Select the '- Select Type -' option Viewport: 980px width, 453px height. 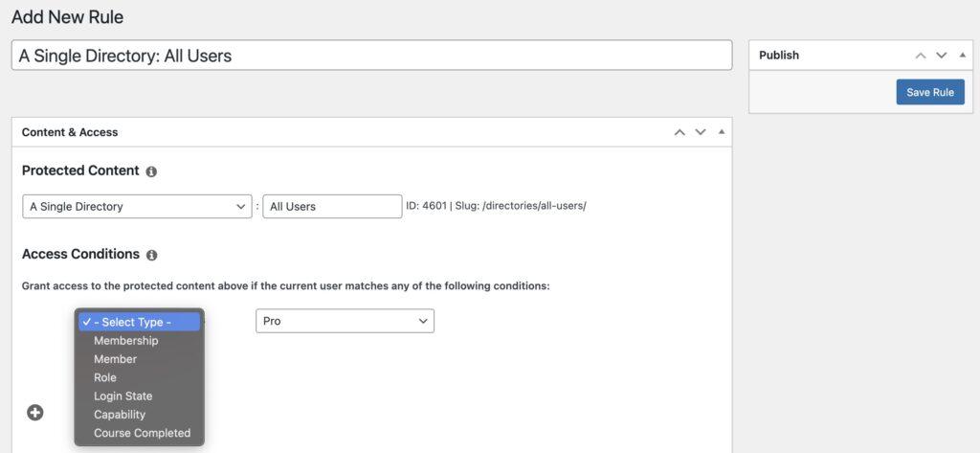140,322
